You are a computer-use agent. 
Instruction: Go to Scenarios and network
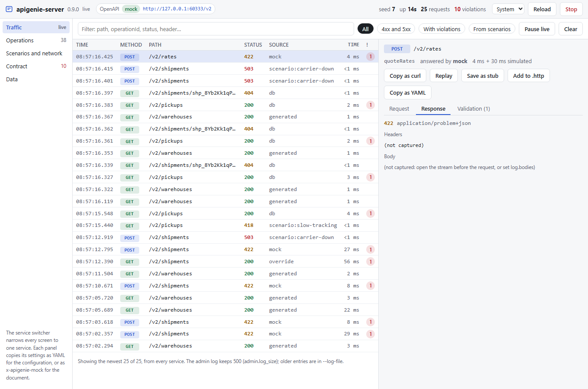[36, 53]
